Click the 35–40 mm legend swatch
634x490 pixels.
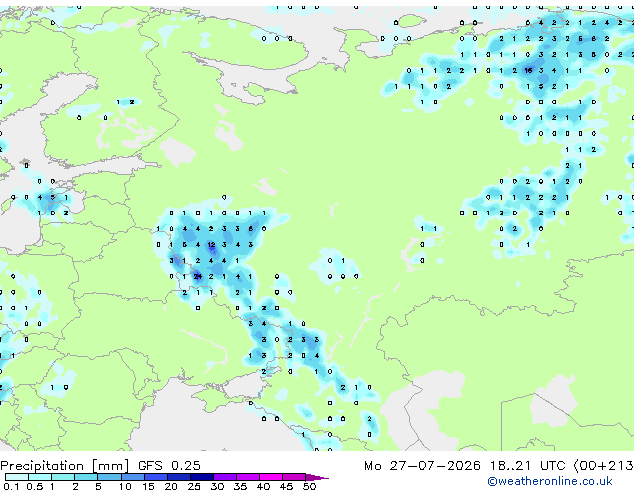click(247, 477)
